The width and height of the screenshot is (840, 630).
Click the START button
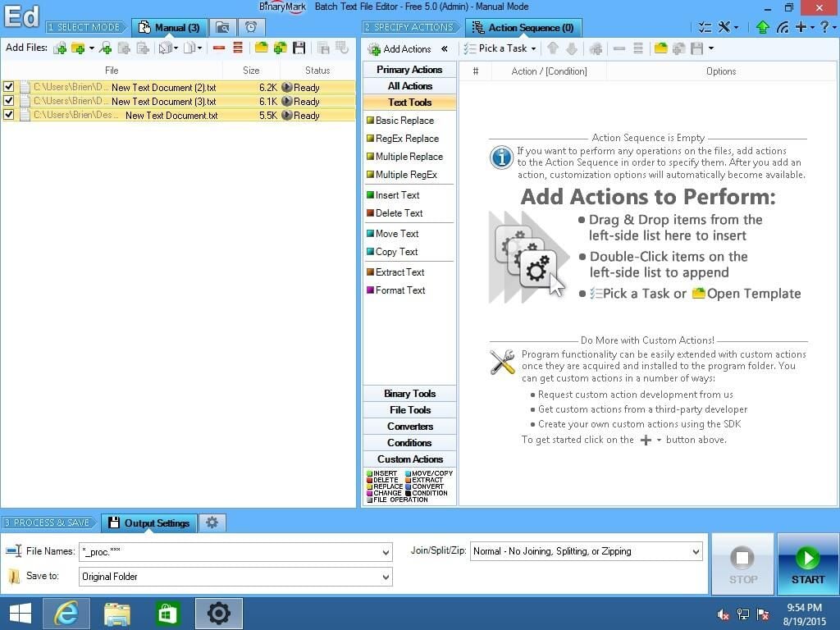808,564
